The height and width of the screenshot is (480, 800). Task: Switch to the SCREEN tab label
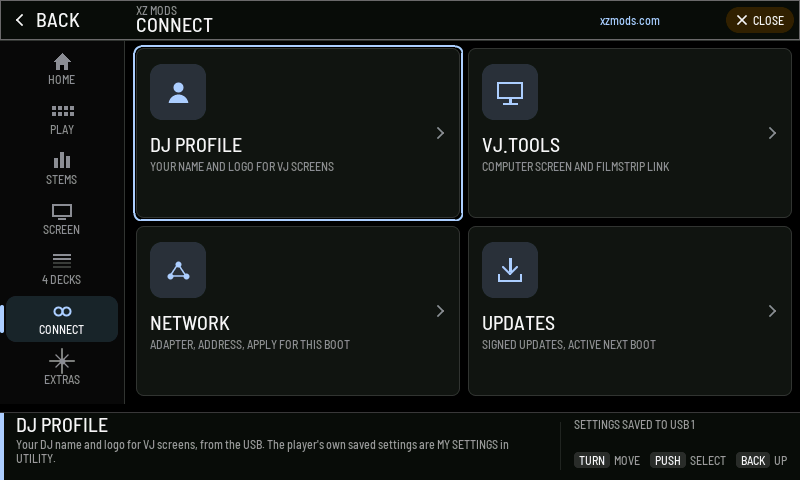pyautogui.click(x=62, y=230)
